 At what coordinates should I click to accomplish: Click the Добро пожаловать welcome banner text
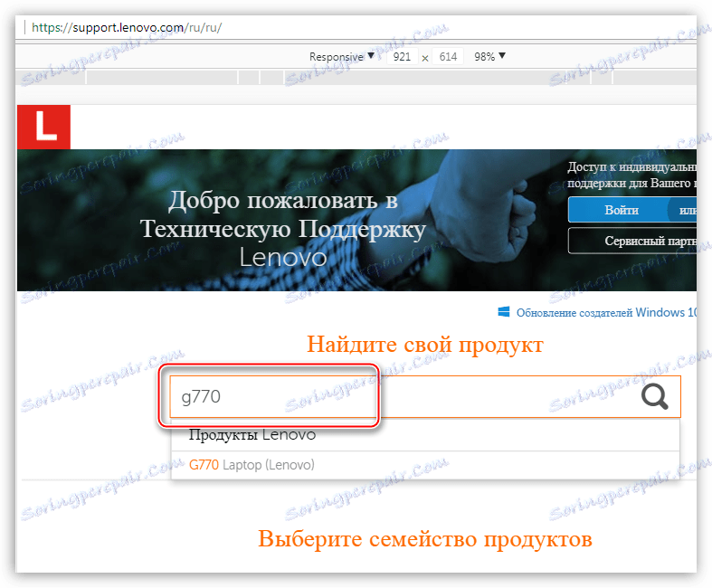283,229
